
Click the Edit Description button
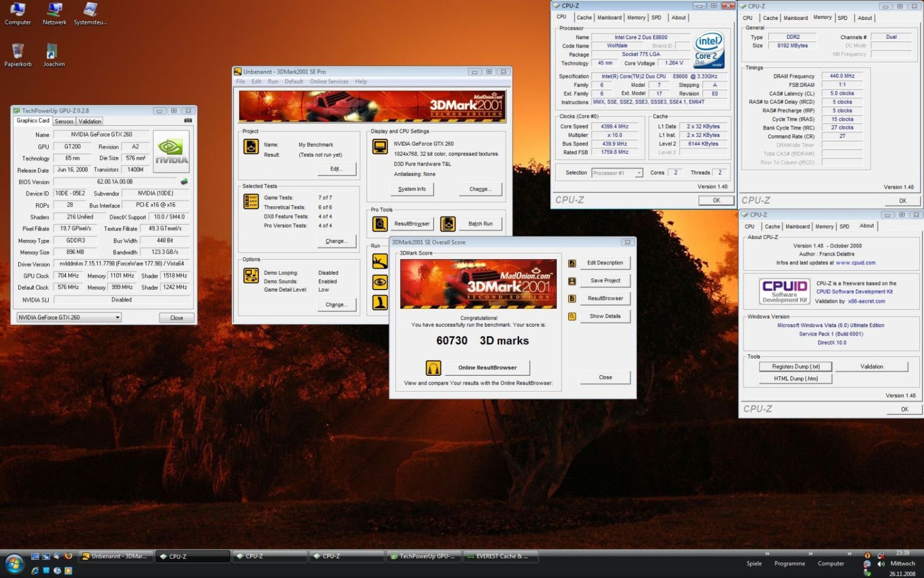point(605,263)
